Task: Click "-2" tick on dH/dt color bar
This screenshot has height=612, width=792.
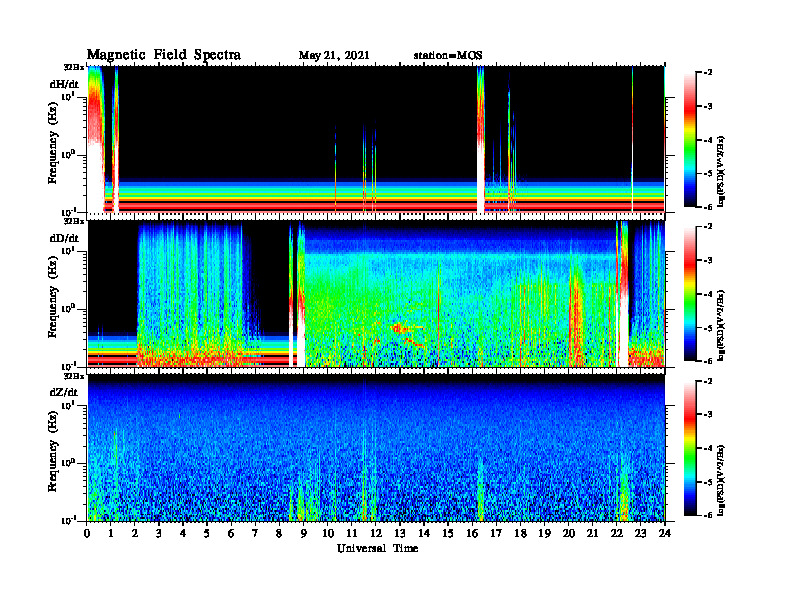Action: [708, 73]
